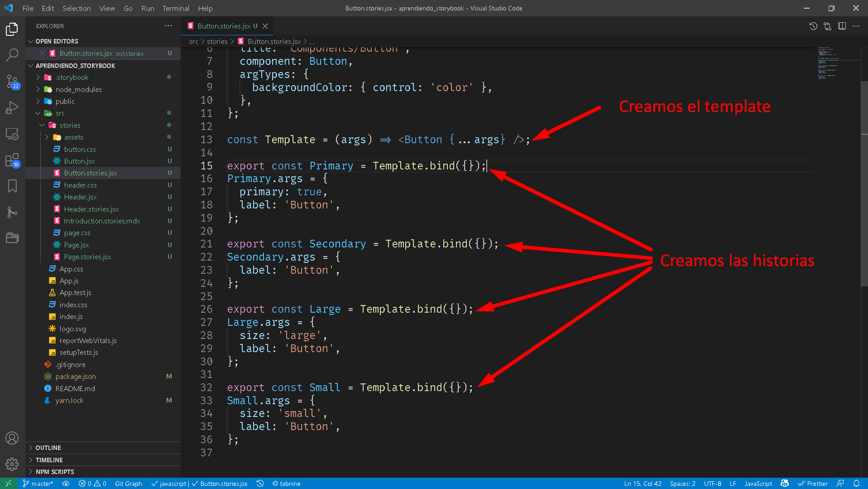Click the master branch indicator
The width and height of the screenshot is (868, 489).
38,484
